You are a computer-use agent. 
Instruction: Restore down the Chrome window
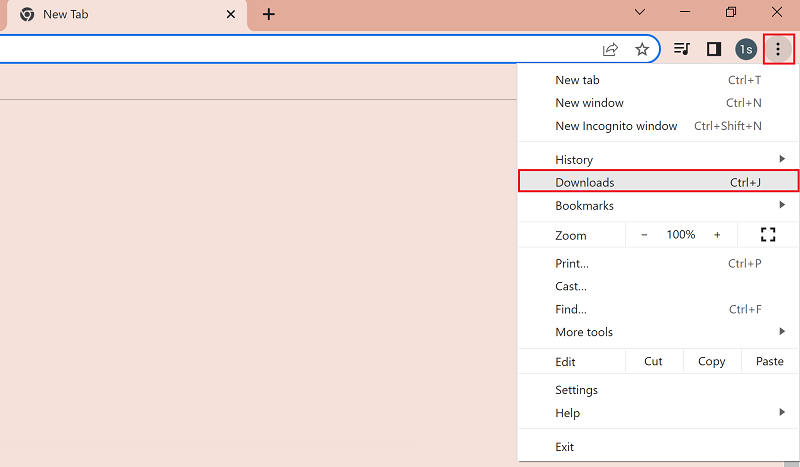tap(731, 12)
